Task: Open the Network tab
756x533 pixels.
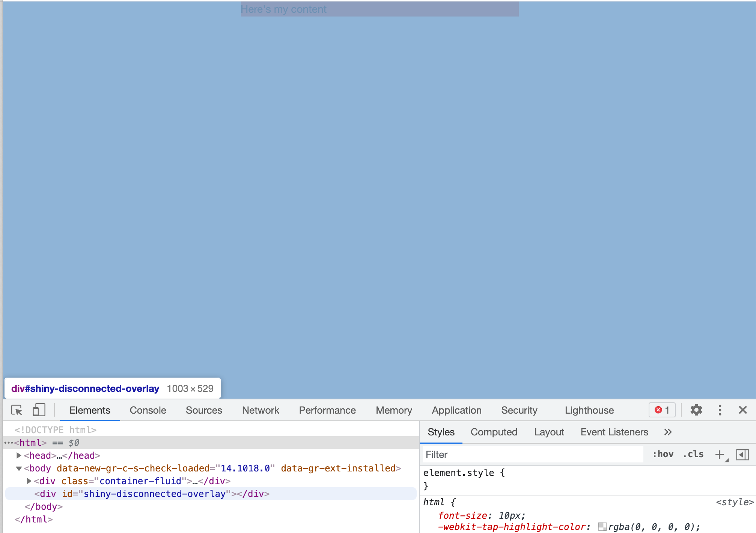Action: [x=261, y=410]
